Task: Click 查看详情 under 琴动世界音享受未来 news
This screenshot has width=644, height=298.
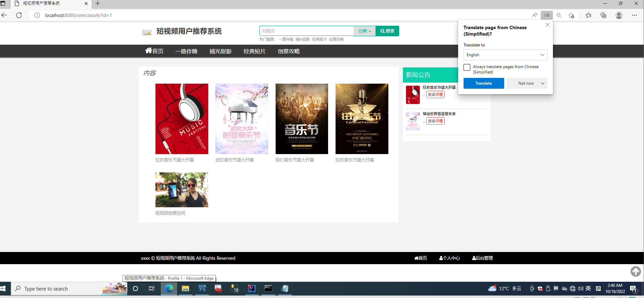Action: (x=435, y=121)
